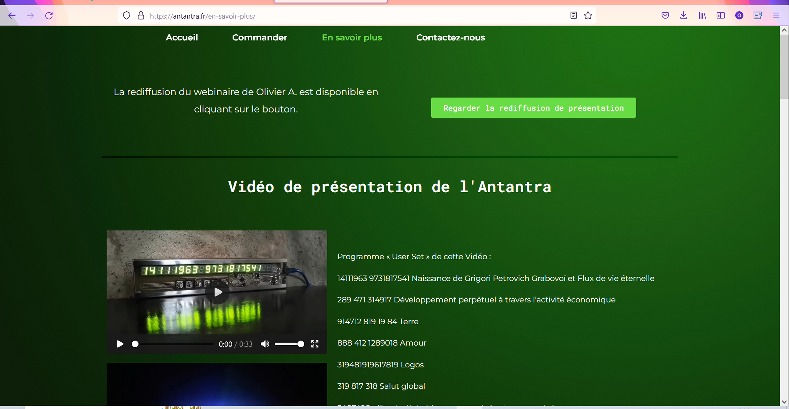
Task: Click the line '888 412 1289018 Amour'
Action: pos(381,343)
